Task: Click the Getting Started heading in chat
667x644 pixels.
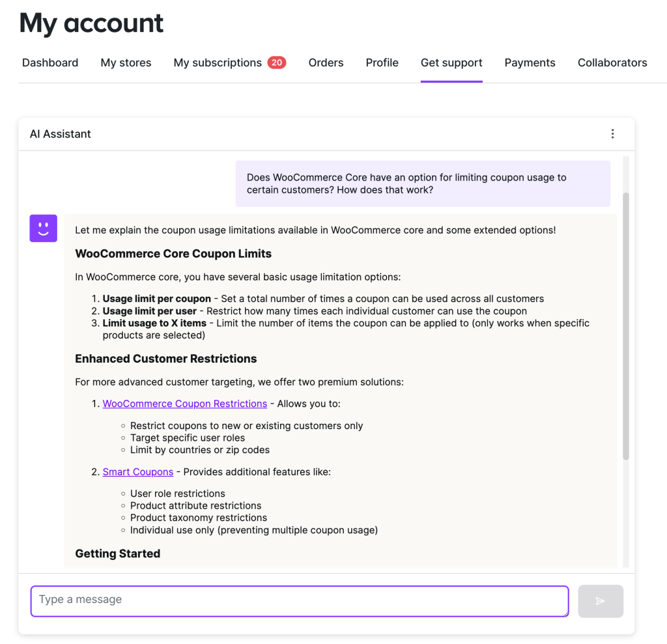Action: [118, 553]
